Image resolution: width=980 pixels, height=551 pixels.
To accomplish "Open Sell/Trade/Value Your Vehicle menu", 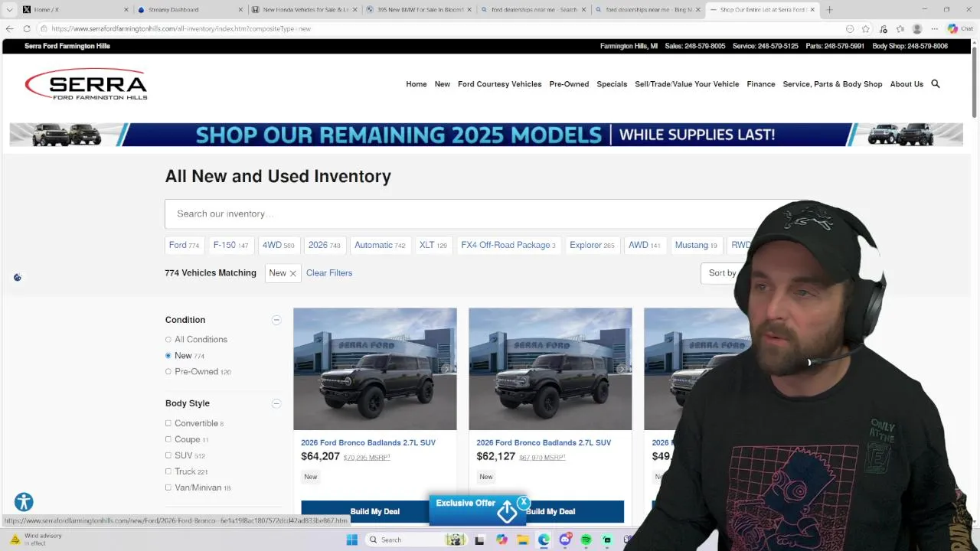I will click(x=687, y=84).
